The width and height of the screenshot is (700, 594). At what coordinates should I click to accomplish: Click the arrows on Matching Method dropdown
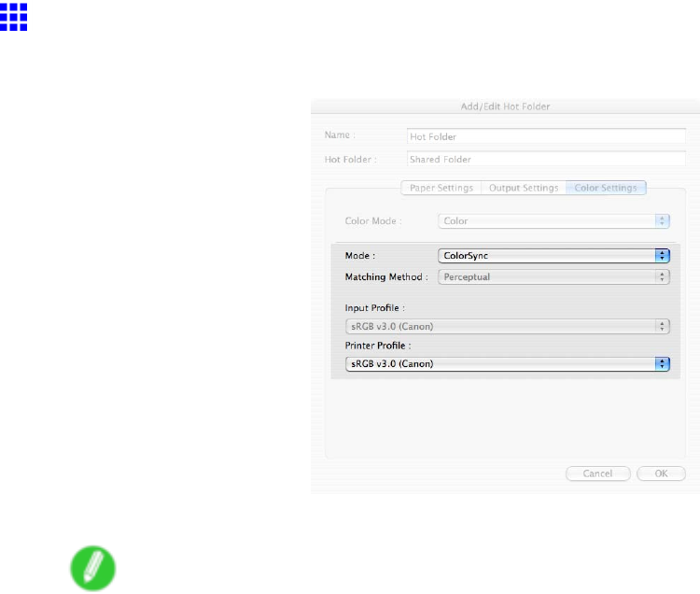point(663,276)
